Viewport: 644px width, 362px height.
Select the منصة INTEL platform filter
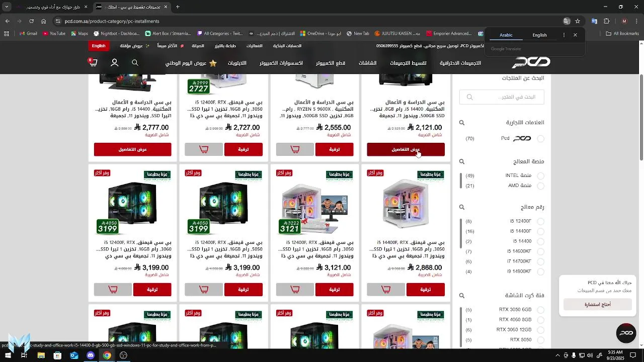(541, 176)
